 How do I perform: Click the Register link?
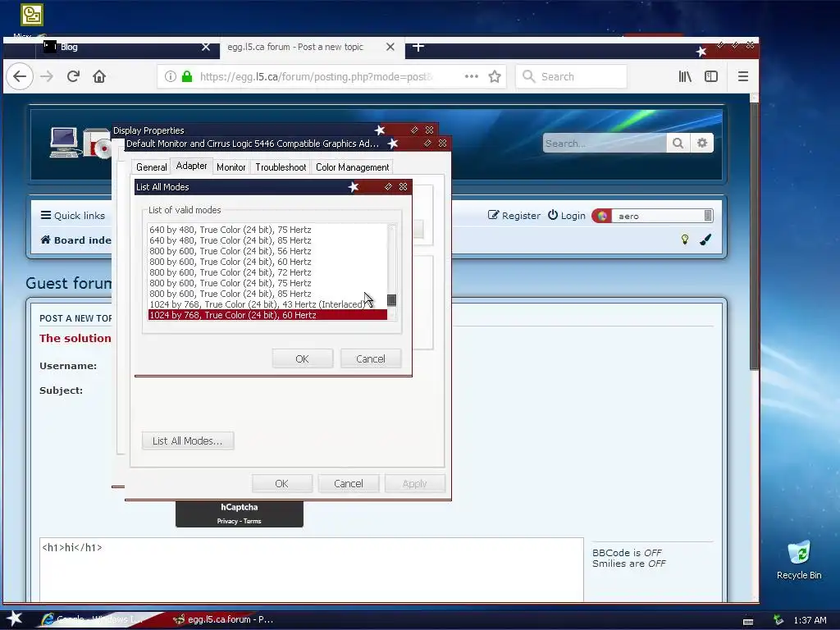click(514, 216)
